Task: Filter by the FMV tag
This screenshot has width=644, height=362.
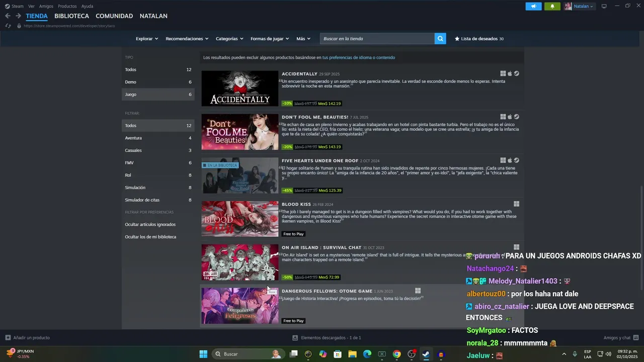Action: click(x=158, y=163)
